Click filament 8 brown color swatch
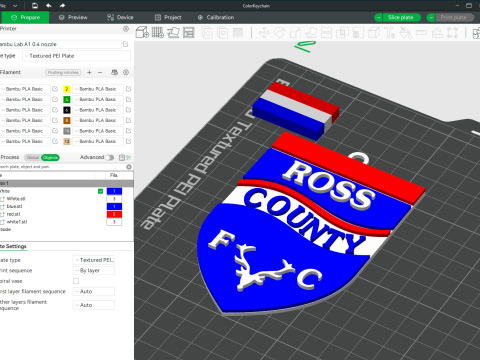 coord(67,120)
